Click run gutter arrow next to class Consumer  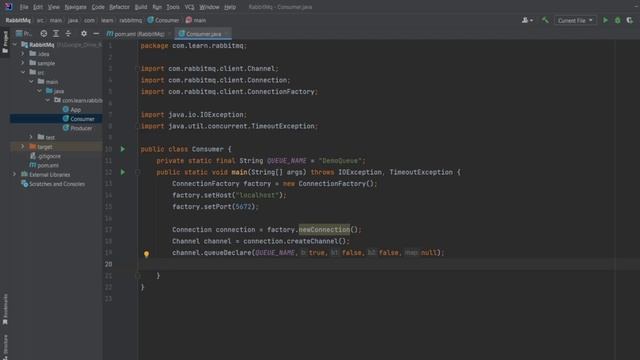(122, 149)
